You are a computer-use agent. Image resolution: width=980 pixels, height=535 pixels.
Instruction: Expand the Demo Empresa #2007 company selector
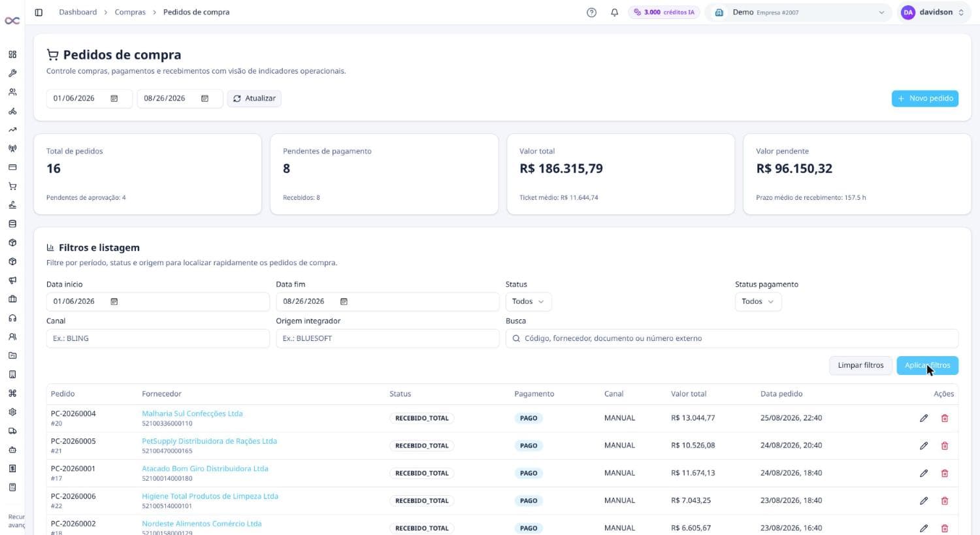coord(799,12)
